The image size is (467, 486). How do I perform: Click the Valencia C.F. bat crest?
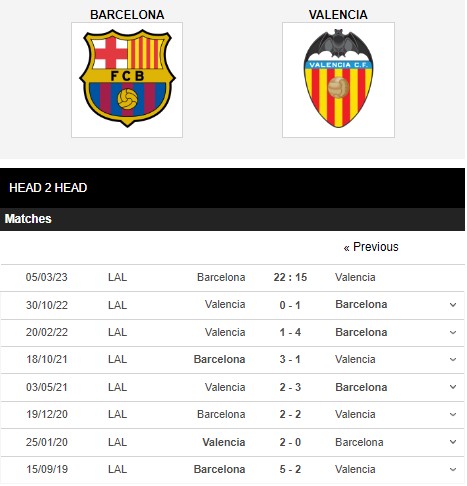click(338, 79)
